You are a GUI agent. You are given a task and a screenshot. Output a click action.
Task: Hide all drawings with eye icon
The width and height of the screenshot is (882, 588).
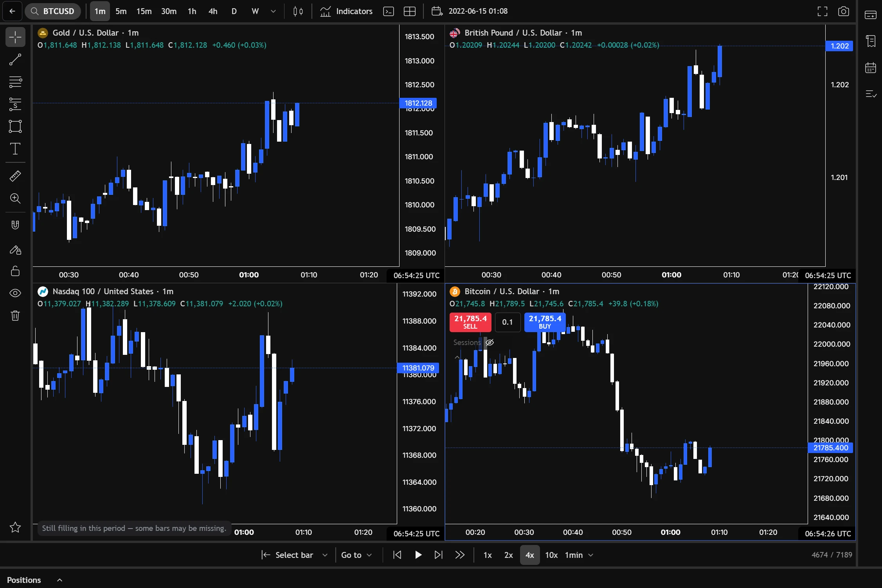(15, 293)
